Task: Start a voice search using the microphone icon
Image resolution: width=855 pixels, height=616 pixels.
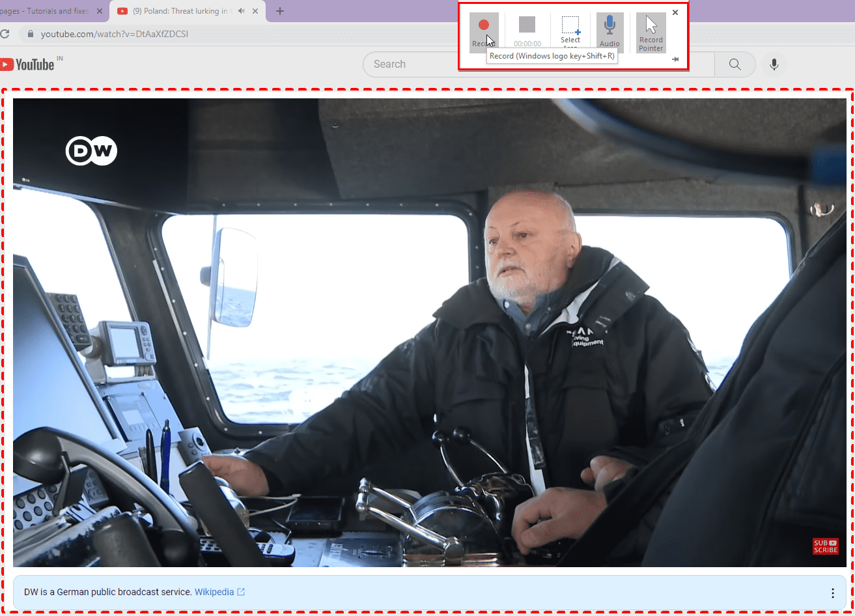Action: point(774,64)
